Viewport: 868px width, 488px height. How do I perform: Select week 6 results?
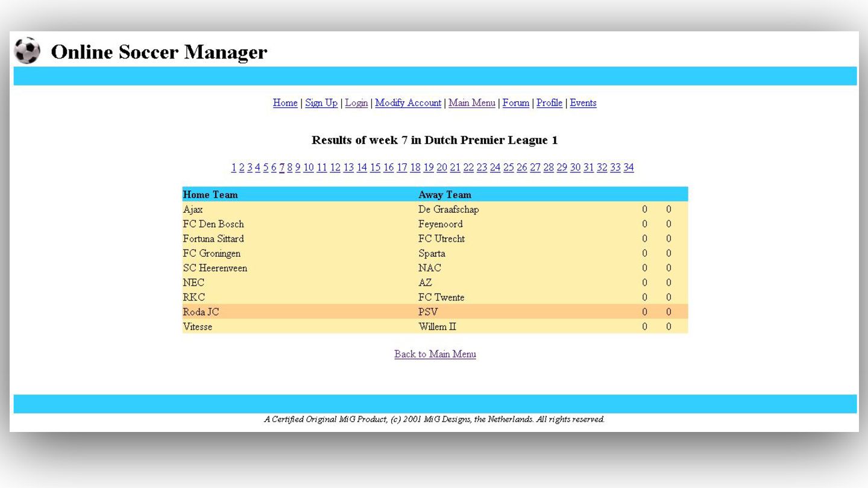click(x=274, y=167)
